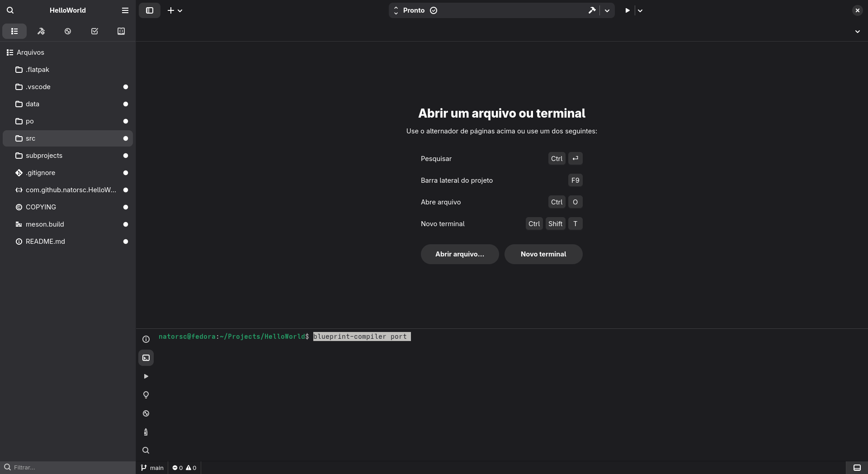Screen dimensions: 868x474
Task: Open the .gitignore file
Action: pyautogui.click(x=68, y=173)
